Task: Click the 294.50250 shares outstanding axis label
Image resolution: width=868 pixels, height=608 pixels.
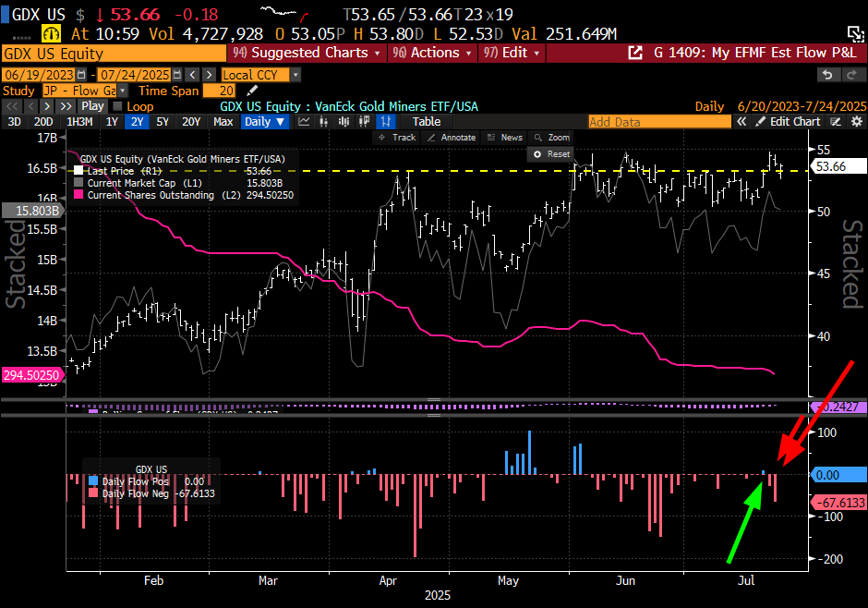Action: click(32, 375)
